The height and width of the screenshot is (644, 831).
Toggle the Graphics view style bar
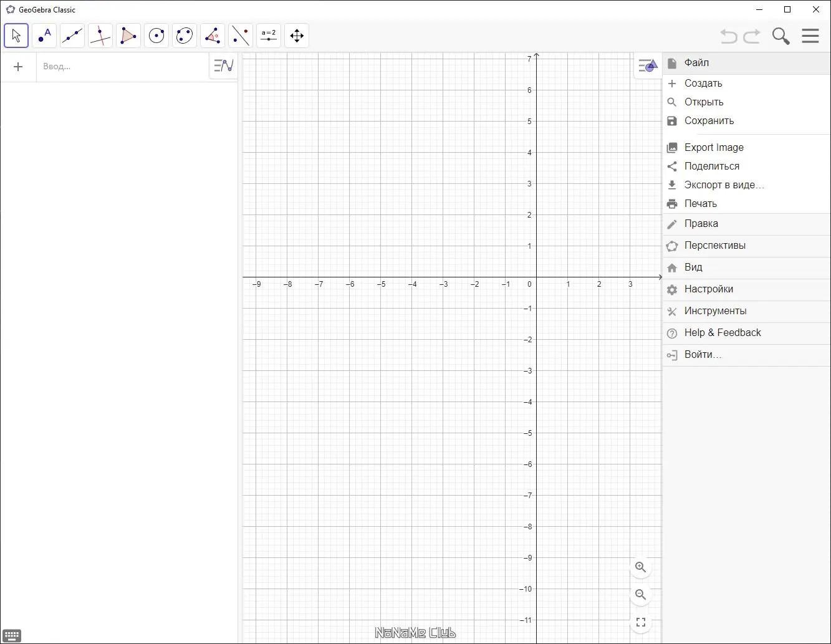click(x=648, y=65)
